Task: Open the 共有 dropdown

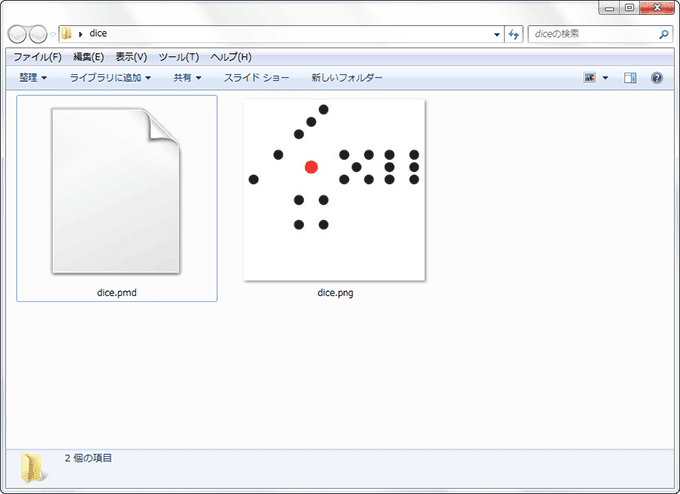Action: [187, 78]
